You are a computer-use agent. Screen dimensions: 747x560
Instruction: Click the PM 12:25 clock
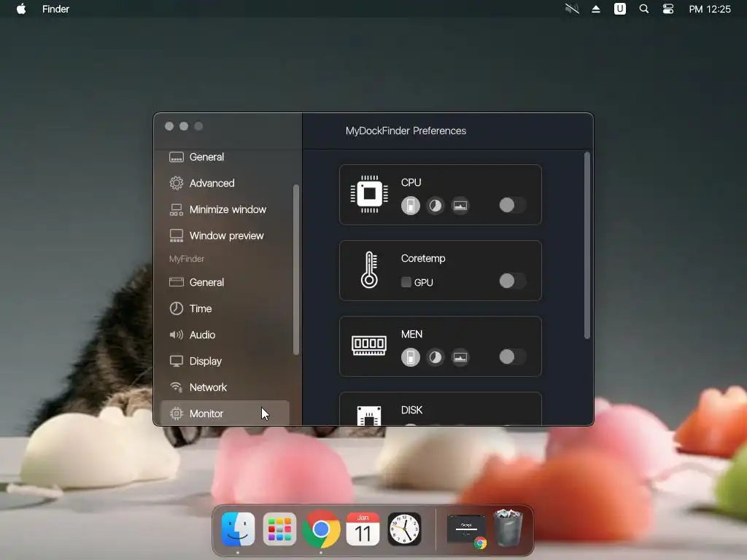click(710, 9)
